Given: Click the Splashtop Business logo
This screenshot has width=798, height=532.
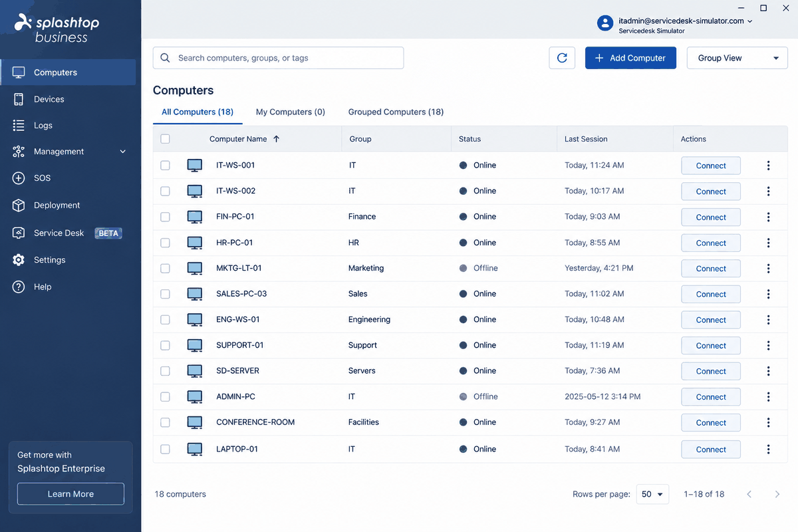Looking at the screenshot, I should [57, 28].
